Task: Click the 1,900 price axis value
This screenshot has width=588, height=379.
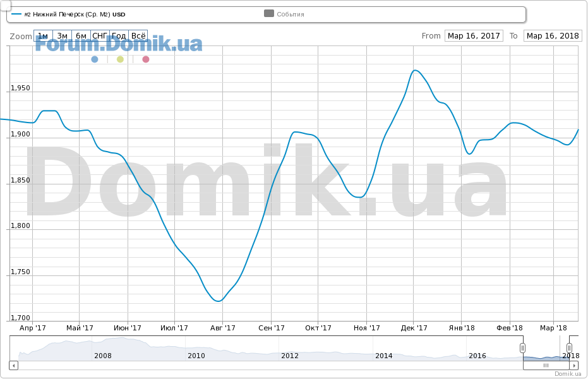Action: coord(20,134)
